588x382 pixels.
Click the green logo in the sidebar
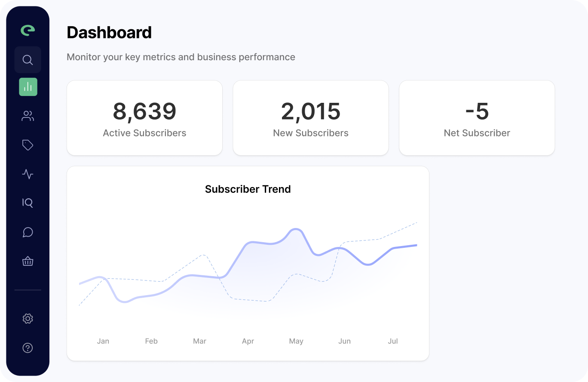point(28,30)
